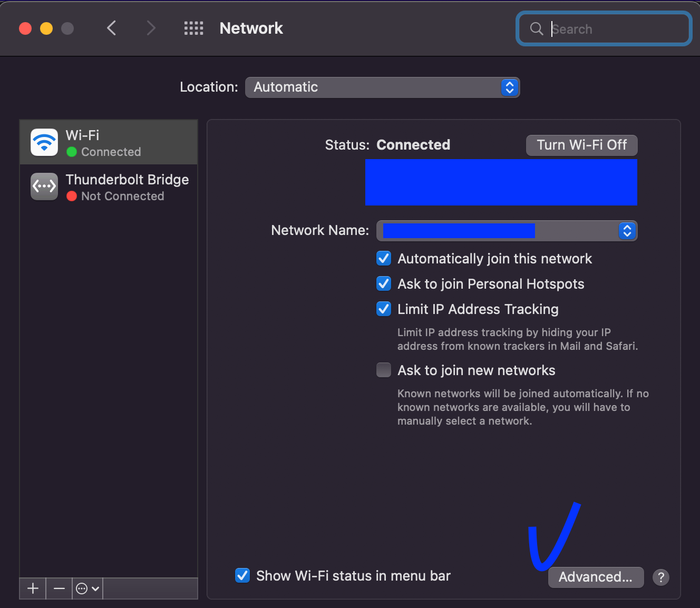
Task: Uncheck Ask to join Personal Hotspots
Action: 384,284
